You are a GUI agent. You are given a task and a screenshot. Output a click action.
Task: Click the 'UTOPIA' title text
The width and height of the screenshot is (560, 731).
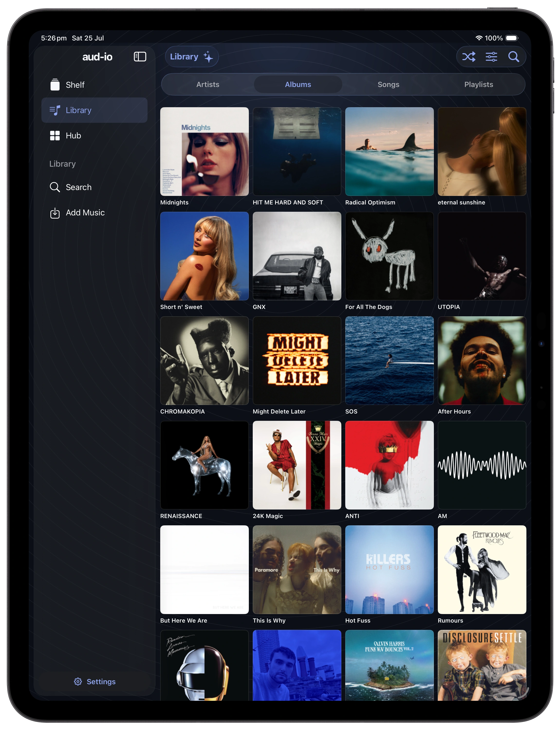pos(449,307)
